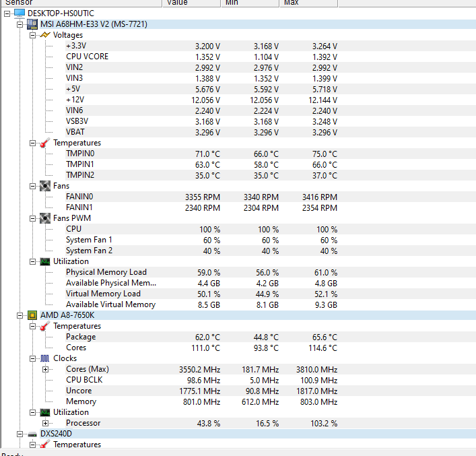This screenshot has height=456, width=476.
Task: Click the Voltages lightning icon
Action: pos(44,35)
